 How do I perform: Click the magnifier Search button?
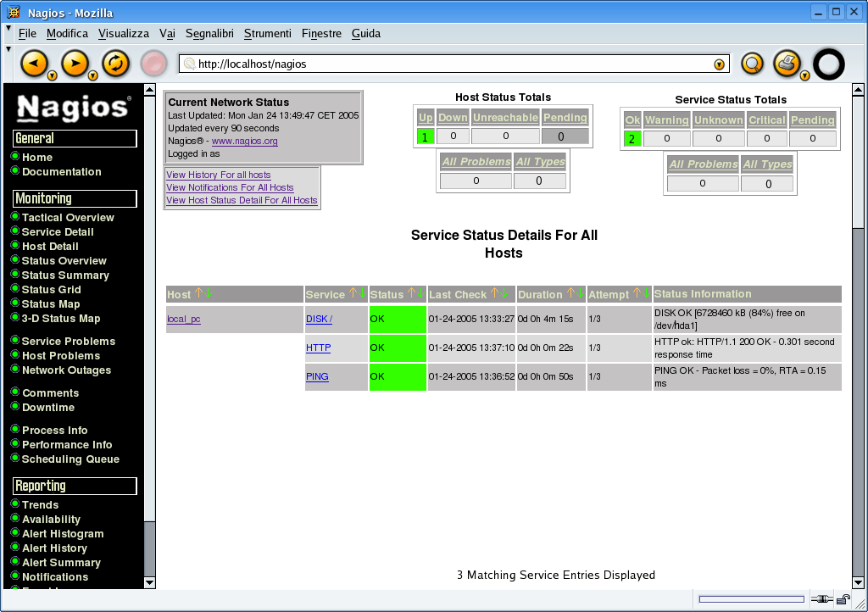(x=753, y=64)
